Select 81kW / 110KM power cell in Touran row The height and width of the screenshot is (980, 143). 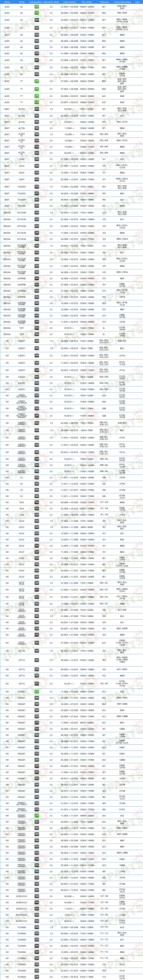coord(86,977)
